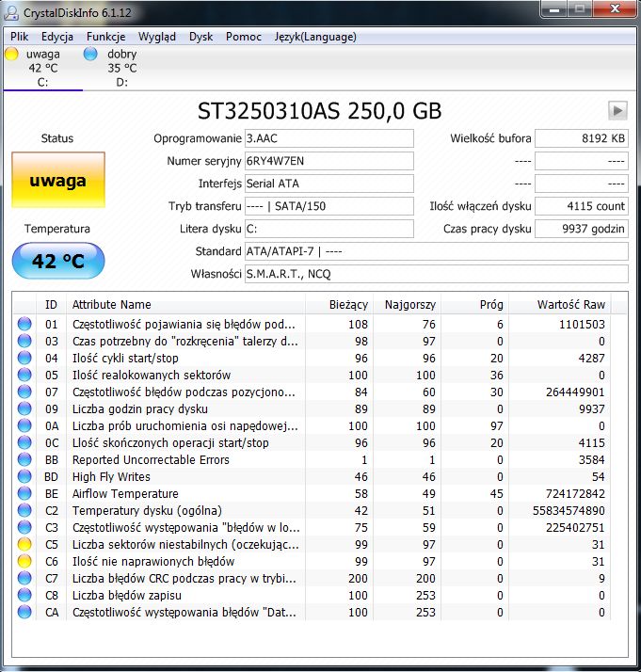Open the Język(Language) menu
Image resolution: width=641 pixels, height=672 pixels.
(315, 37)
